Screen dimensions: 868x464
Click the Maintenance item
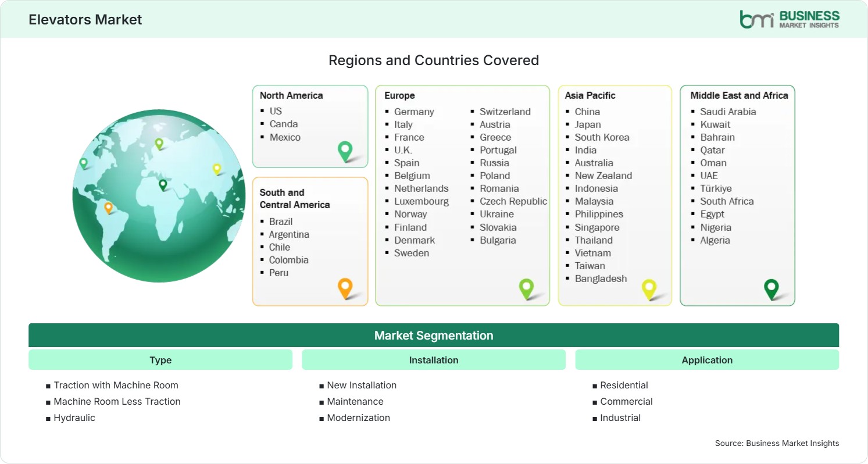tap(355, 401)
